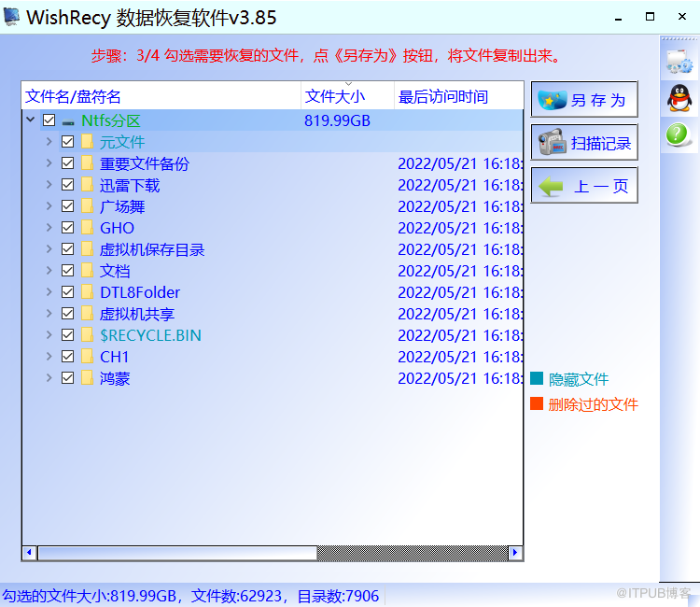The image size is (700, 607).
Task: Click the scrollbar left arrow
Action: pyautogui.click(x=30, y=553)
